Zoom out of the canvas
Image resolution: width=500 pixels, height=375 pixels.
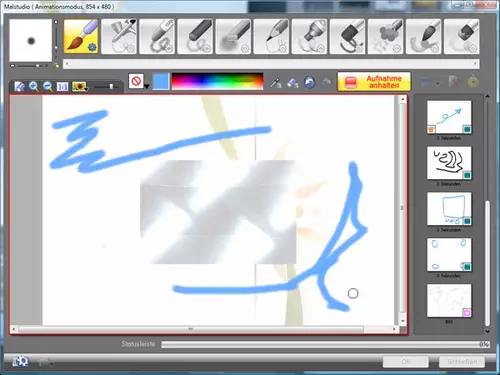[x=48, y=87]
